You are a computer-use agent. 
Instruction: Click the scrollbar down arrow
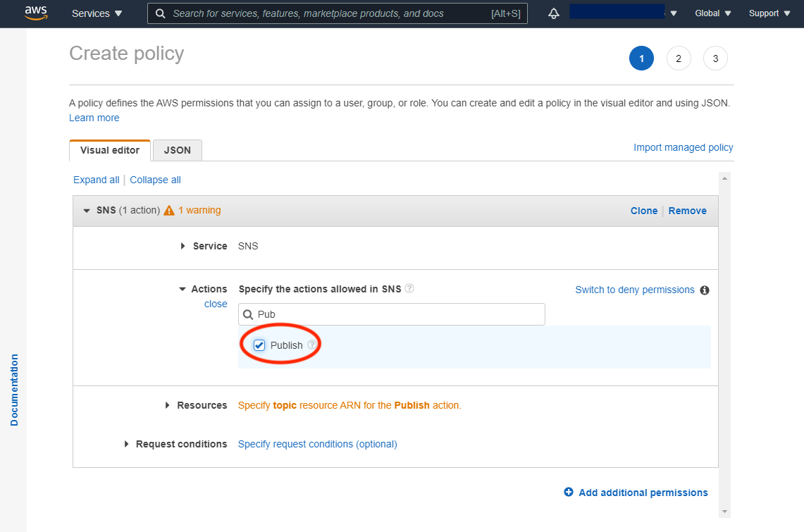click(724, 512)
